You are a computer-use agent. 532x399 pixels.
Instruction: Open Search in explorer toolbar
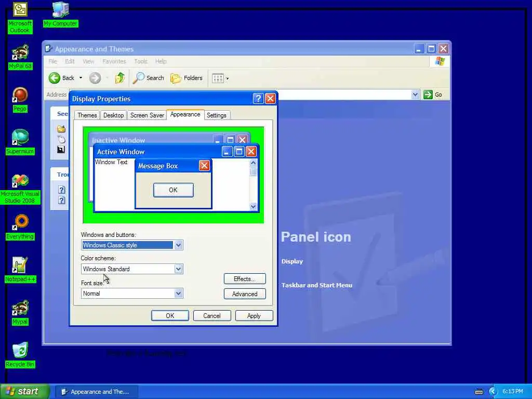148,78
